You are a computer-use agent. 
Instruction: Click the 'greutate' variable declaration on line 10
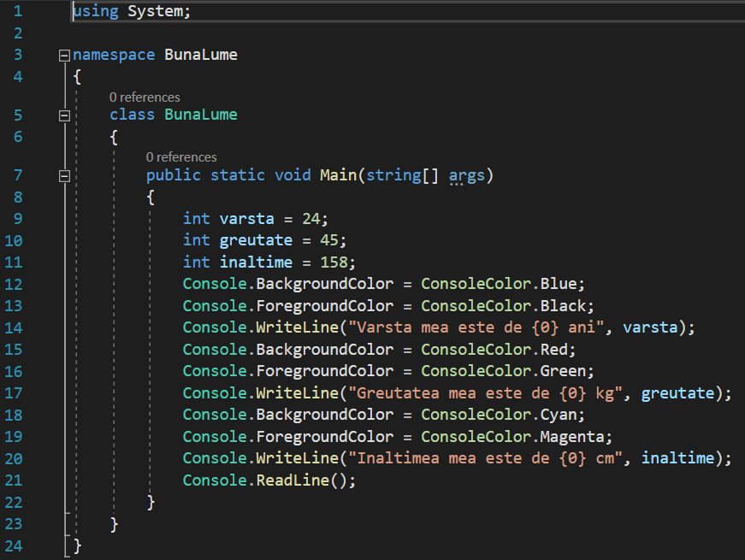[256, 240]
